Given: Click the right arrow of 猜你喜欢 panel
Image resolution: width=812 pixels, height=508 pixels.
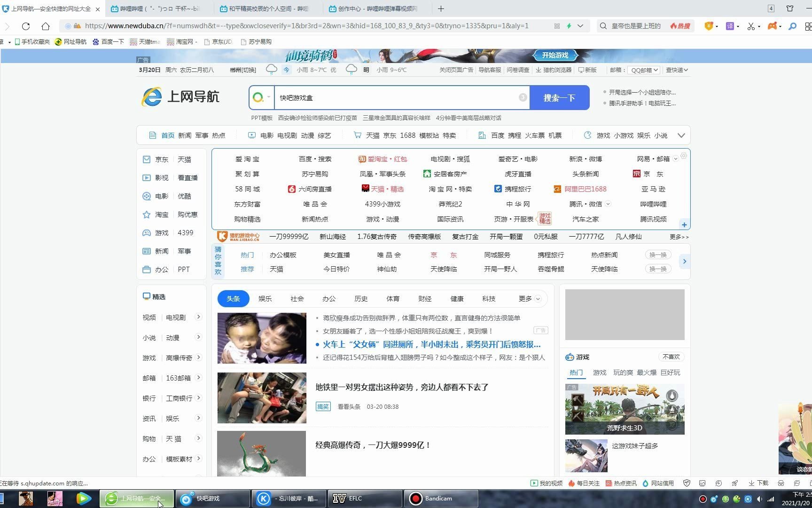Looking at the screenshot, I should click(x=685, y=262).
